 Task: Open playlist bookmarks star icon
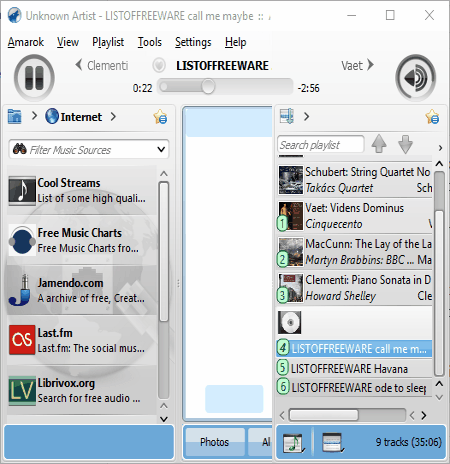[432, 117]
